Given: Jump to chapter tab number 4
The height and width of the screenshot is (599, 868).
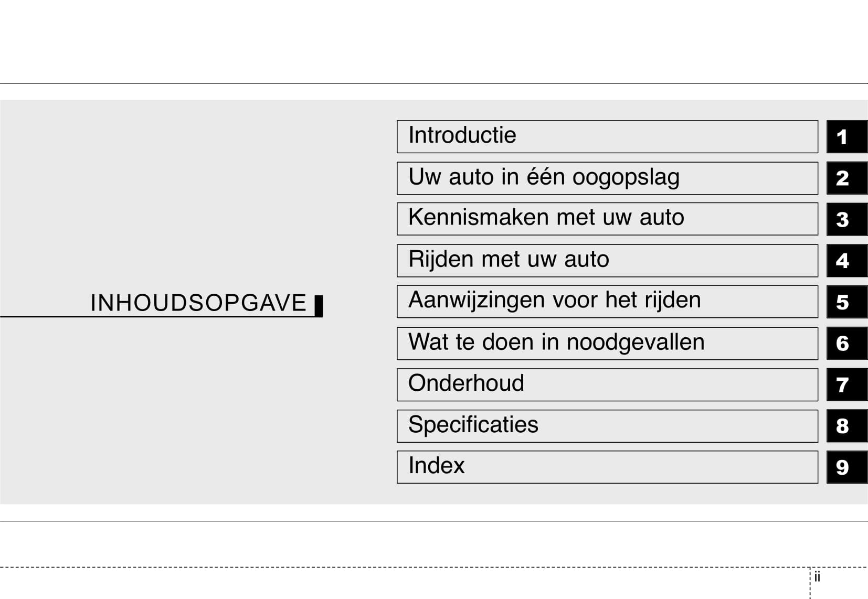Looking at the screenshot, I should tap(846, 261).
